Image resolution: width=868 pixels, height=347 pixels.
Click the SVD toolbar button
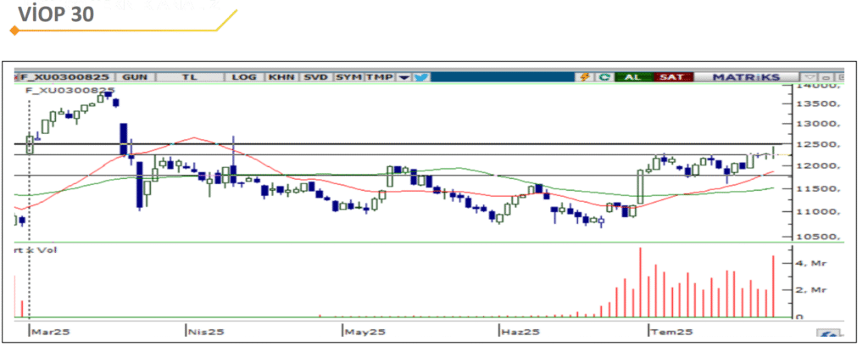[316, 77]
